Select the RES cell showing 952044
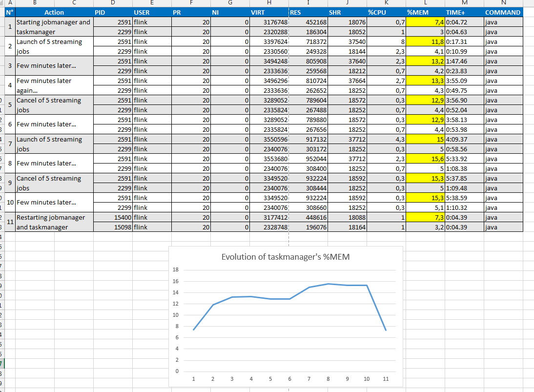Image resolution: width=534 pixels, height=392 pixels. pyautogui.click(x=308, y=159)
